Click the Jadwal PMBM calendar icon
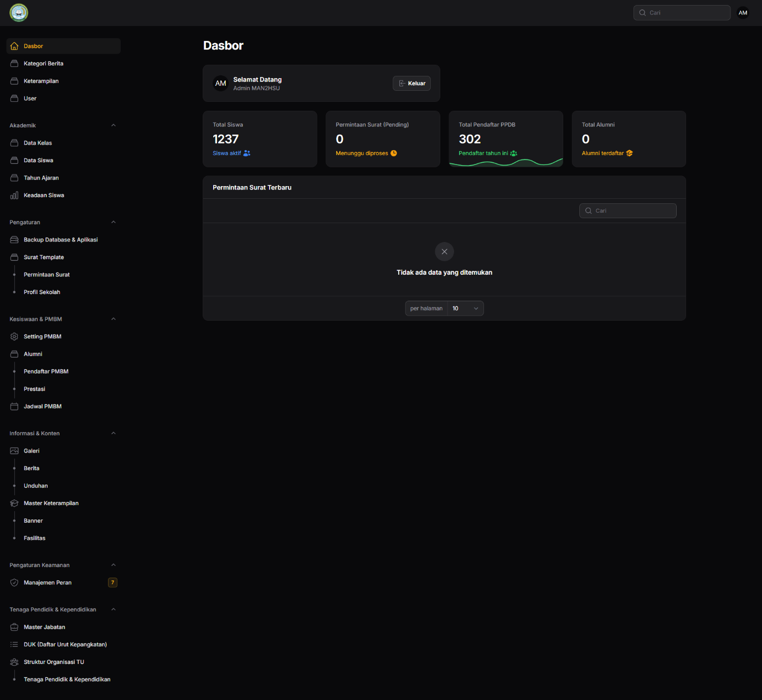 pyautogui.click(x=14, y=406)
